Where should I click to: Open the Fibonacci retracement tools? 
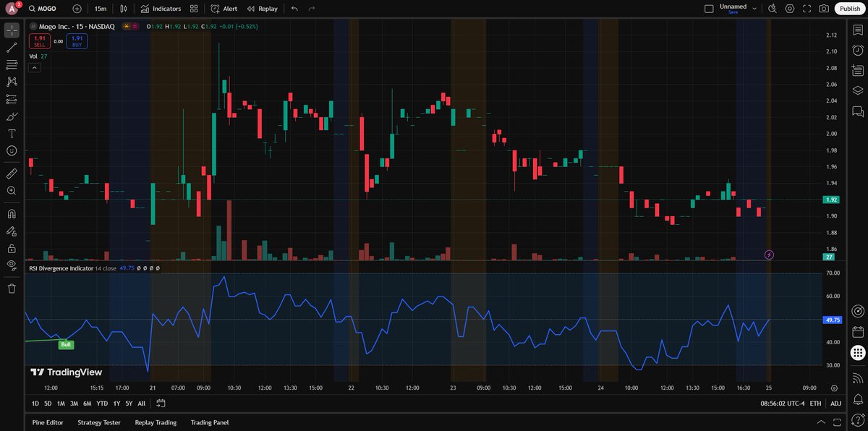(x=12, y=65)
